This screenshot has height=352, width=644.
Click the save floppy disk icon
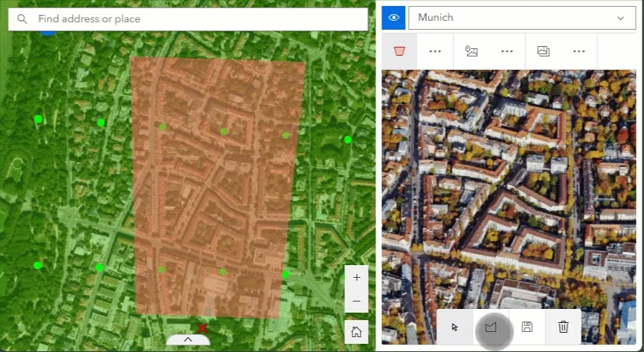point(527,327)
